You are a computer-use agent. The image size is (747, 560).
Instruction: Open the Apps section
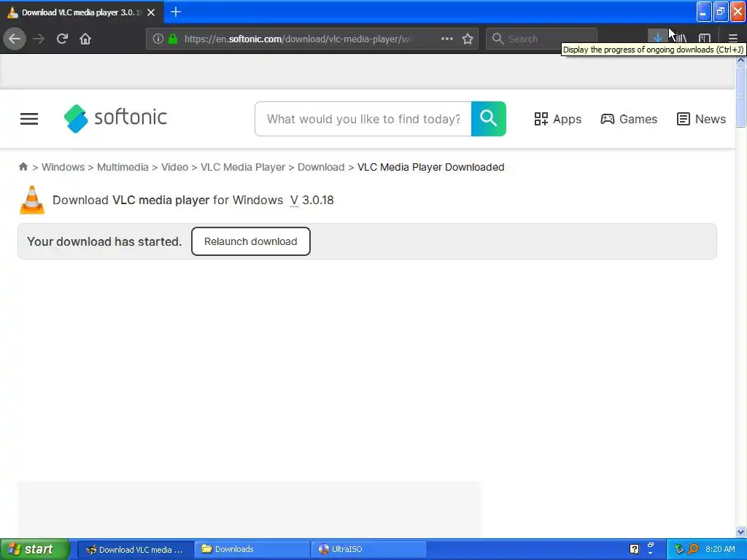(557, 119)
